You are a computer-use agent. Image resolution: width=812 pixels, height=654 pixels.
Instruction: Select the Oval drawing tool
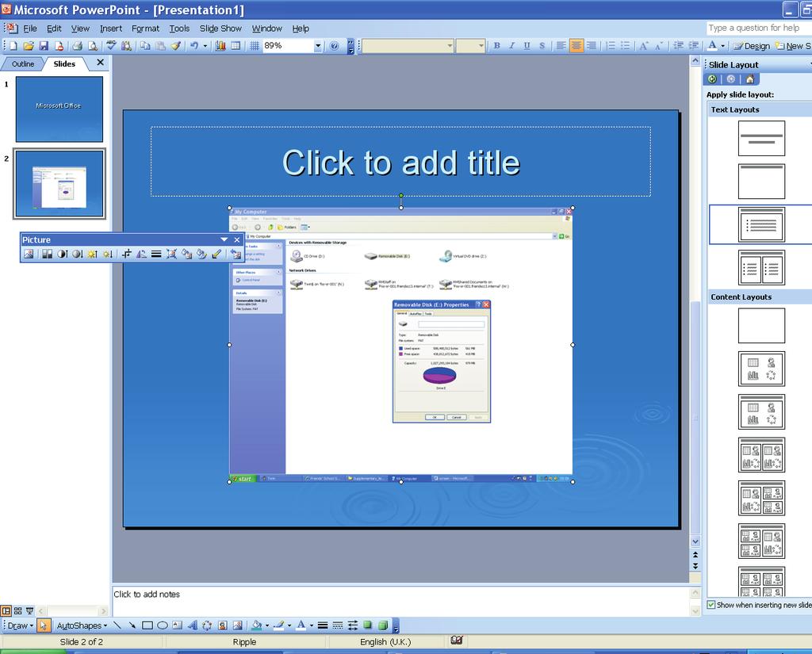(x=163, y=625)
